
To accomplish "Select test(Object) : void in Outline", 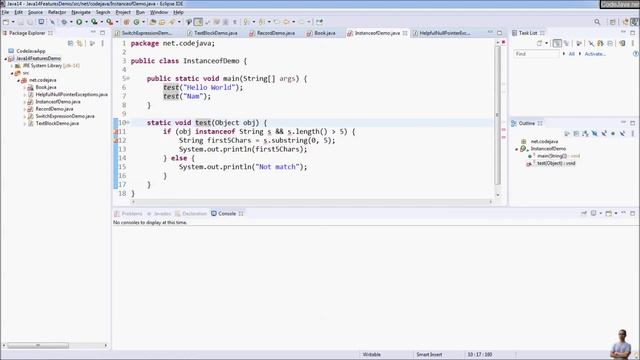I will pyautogui.click(x=556, y=163).
